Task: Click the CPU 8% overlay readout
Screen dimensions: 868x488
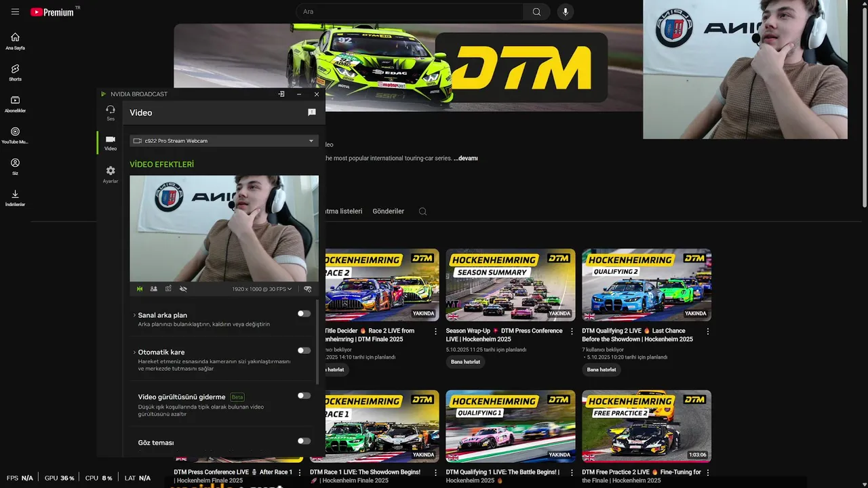Action: pyautogui.click(x=99, y=478)
